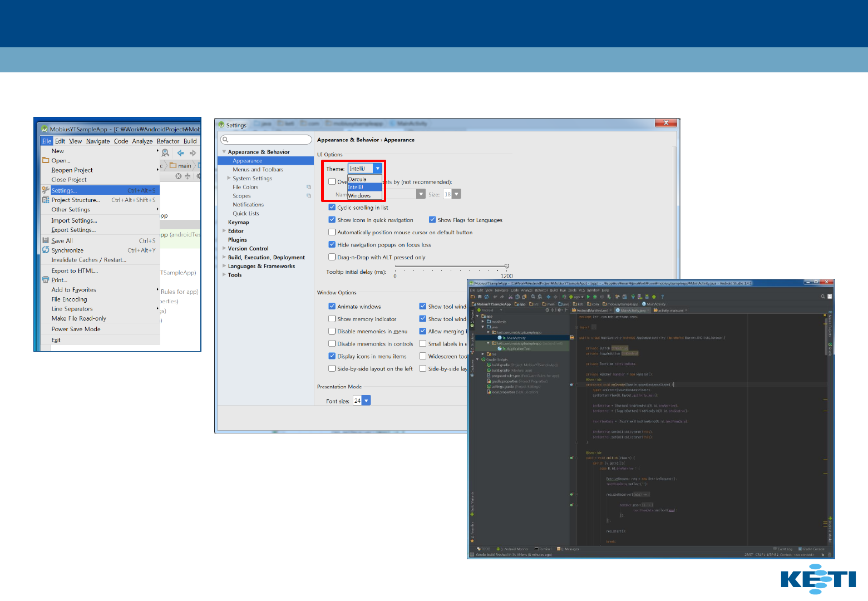The height and width of the screenshot is (601, 868).
Task: Click the search magnifier at dark IDE's top right
Action: tap(822, 297)
